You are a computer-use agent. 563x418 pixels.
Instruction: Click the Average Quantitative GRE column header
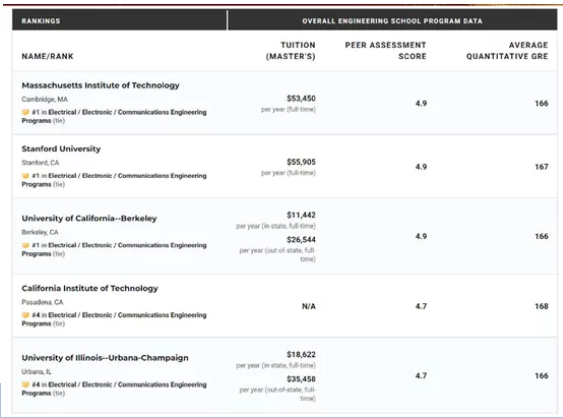[507, 51]
